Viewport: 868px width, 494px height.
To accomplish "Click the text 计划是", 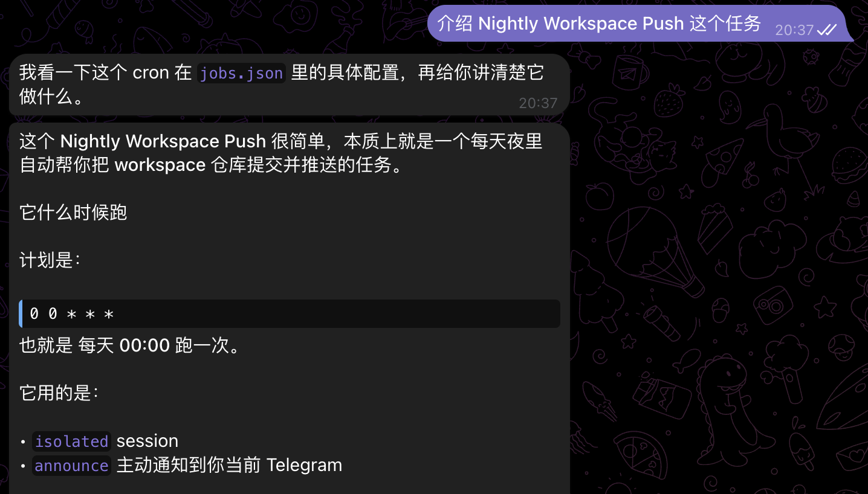I will pyautogui.click(x=50, y=260).
